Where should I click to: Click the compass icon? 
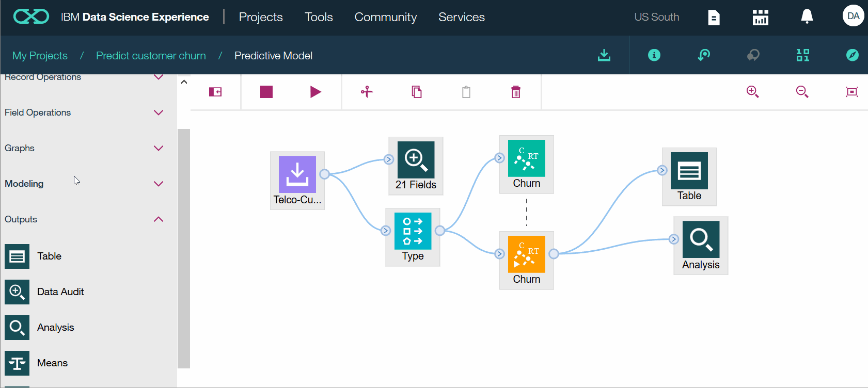point(852,55)
